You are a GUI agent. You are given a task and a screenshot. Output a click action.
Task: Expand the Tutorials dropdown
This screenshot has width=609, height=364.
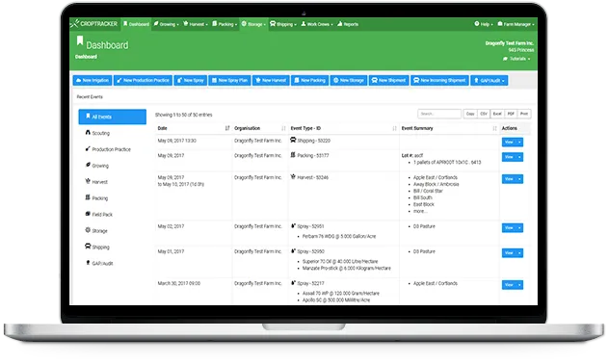[516, 59]
